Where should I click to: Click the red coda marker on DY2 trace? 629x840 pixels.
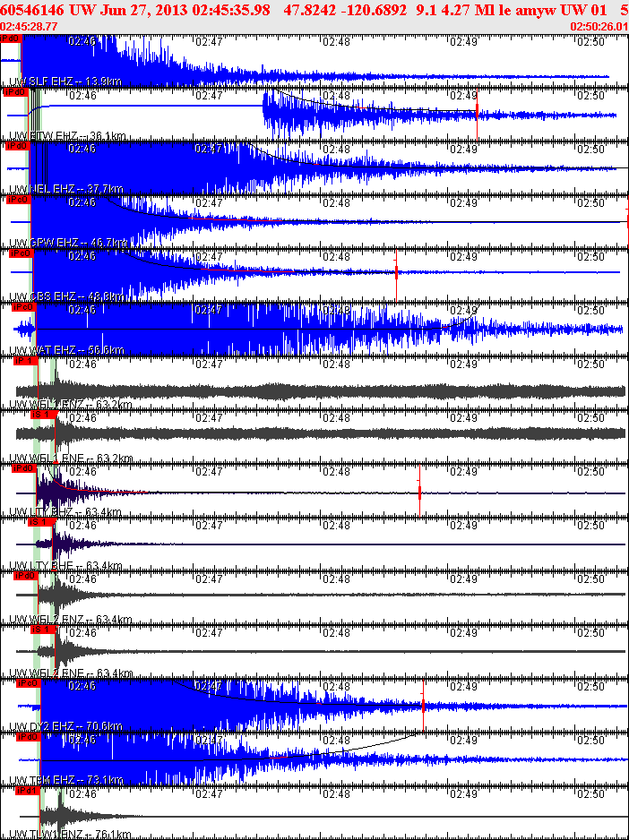(423, 705)
